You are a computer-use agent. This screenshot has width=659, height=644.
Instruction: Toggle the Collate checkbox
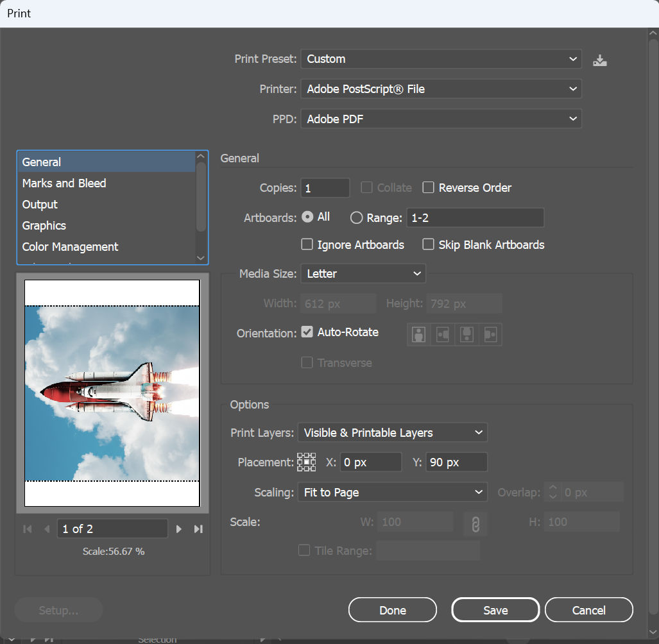tap(366, 187)
